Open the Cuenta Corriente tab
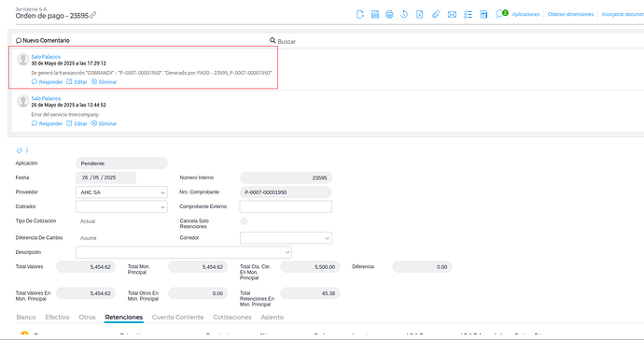This screenshot has height=340, width=644. [x=178, y=317]
